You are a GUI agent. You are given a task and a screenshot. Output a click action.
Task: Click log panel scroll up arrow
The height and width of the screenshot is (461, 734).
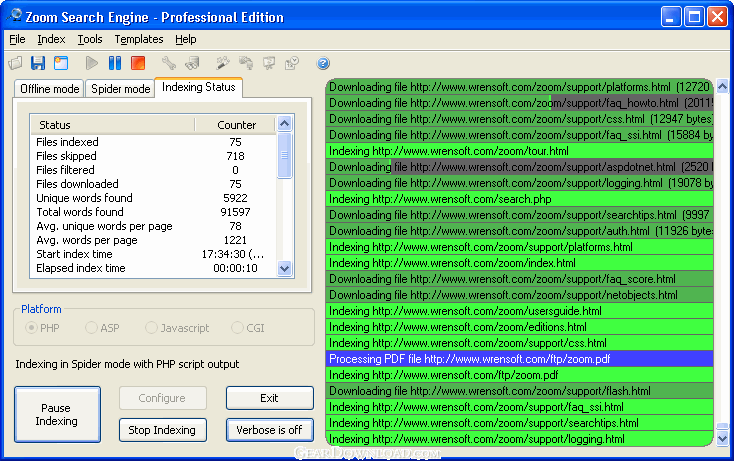coord(722,86)
